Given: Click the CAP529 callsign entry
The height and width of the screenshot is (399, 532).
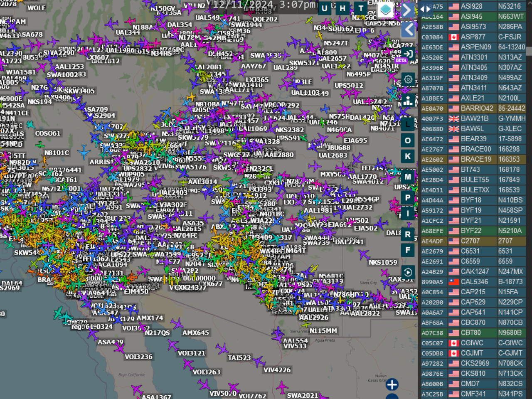Looking at the screenshot, I should [x=473, y=302].
